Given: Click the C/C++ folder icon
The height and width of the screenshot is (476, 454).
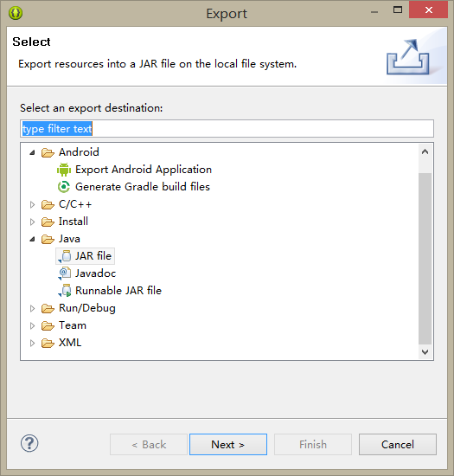Looking at the screenshot, I should point(48,204).
